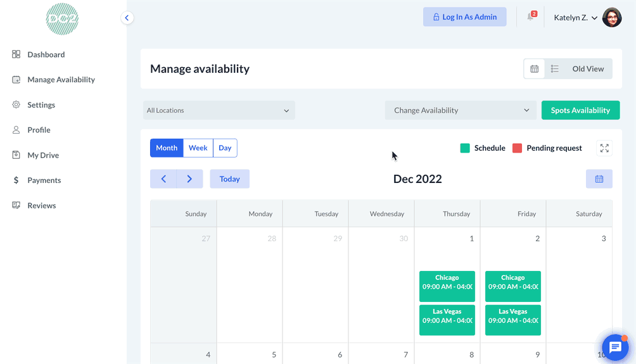The width and height of the screenshot is (636, 364).
Task: Click the Spots Availability button
Action: [580, 110]
